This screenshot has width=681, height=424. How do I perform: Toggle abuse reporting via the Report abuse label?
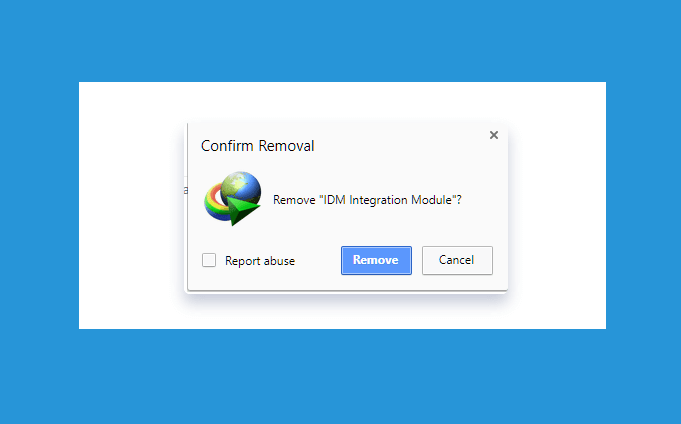(260, 261)
